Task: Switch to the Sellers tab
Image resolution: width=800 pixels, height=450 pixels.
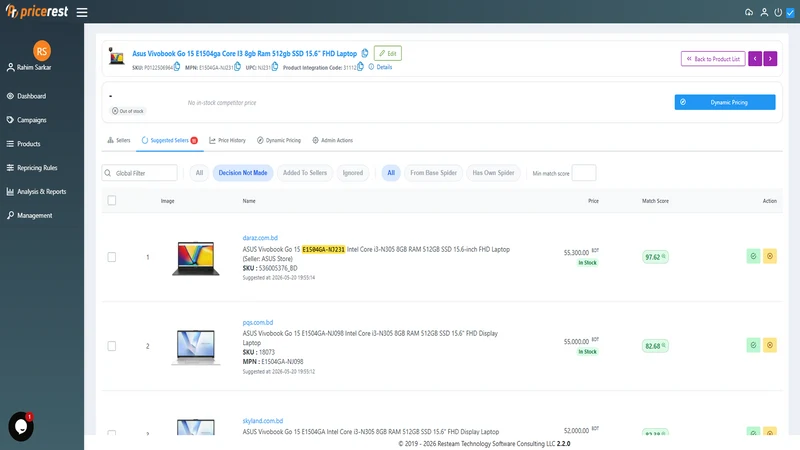Action: click(119, 140)
